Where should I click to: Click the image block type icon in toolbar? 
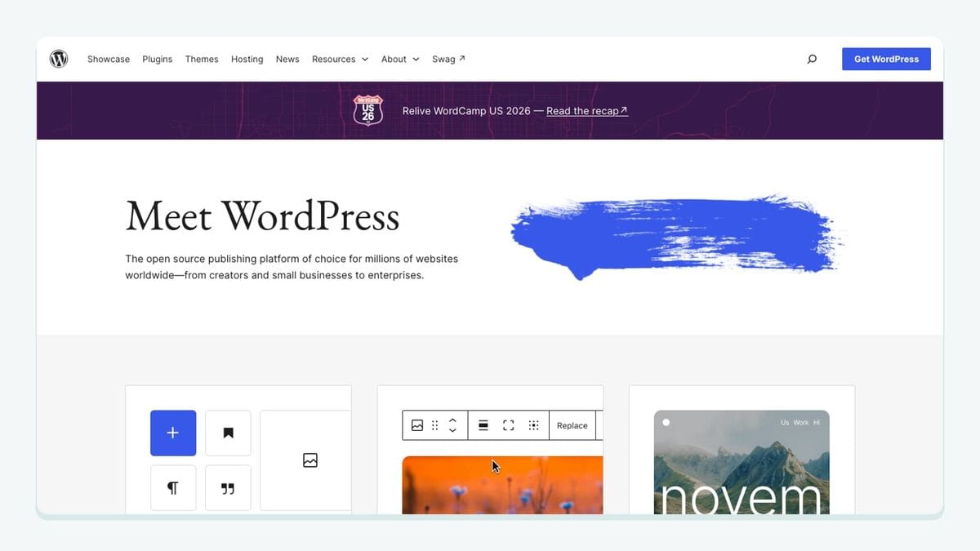(x=417, y=425)
